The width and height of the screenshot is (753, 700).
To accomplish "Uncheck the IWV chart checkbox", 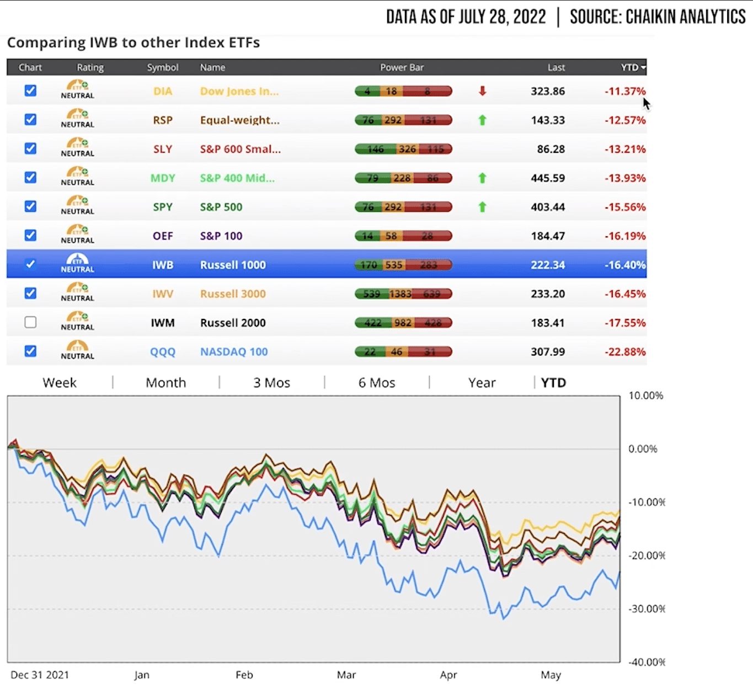I will (x=30, y=293).
